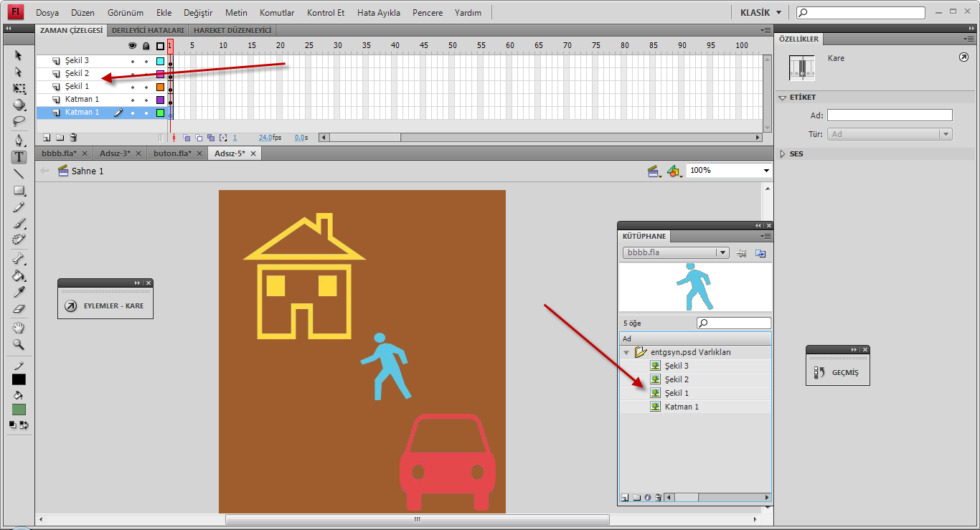Collapse the ETİKET section
The image size is (980, 530).
tap(783, 97)
